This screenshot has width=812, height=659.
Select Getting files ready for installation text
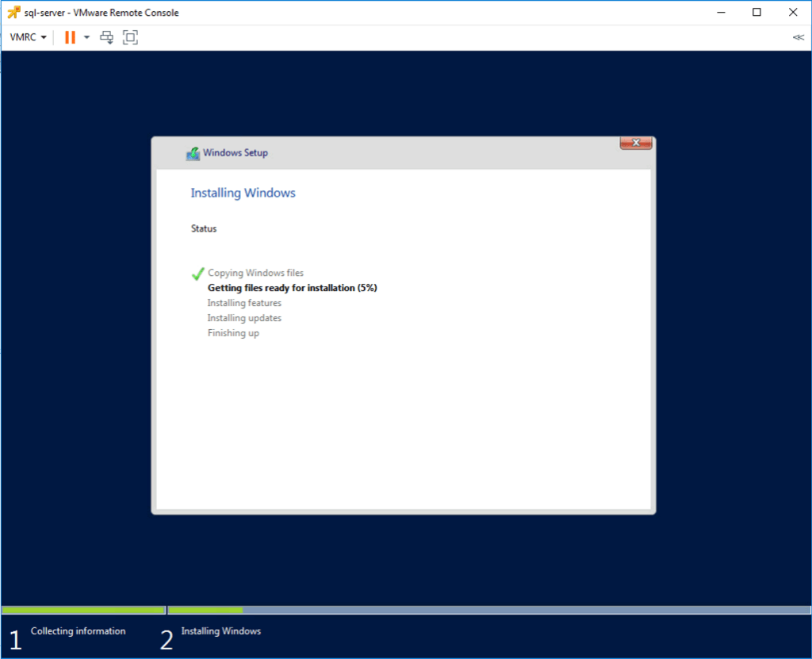click(x=292, y=288)
